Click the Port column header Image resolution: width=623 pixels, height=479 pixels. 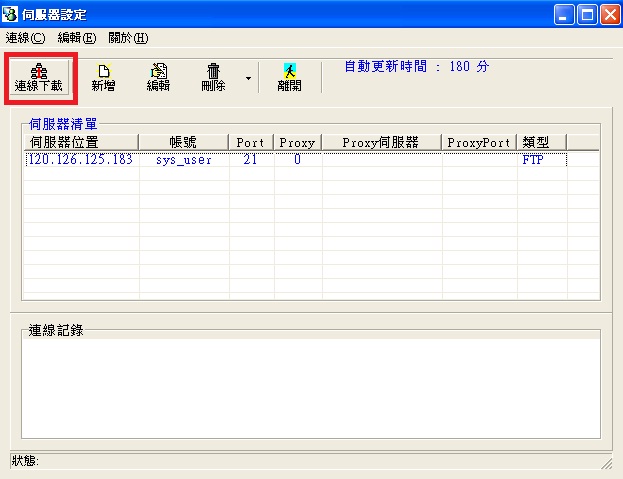tap(251, 142)
